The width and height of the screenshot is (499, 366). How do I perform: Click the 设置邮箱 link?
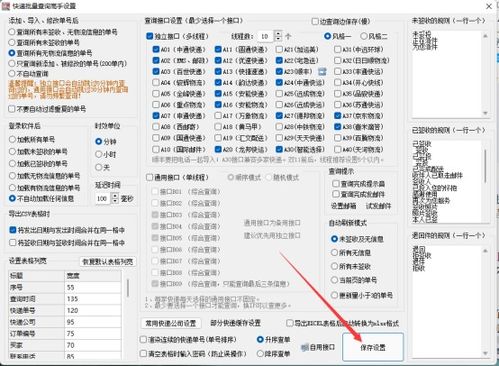pyautogui.click(x=344, y=206)
